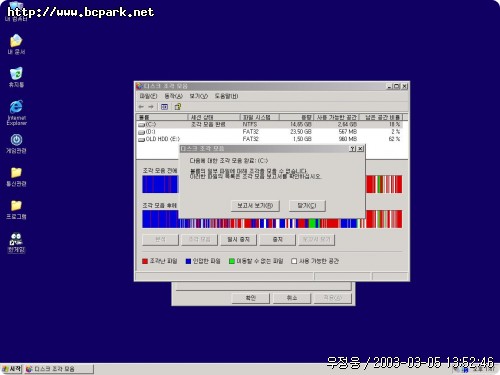Viewport: 500px width, 375px height.
Task: Click the FAT32 cell in the (D:) row
Action: click(250, 132)
